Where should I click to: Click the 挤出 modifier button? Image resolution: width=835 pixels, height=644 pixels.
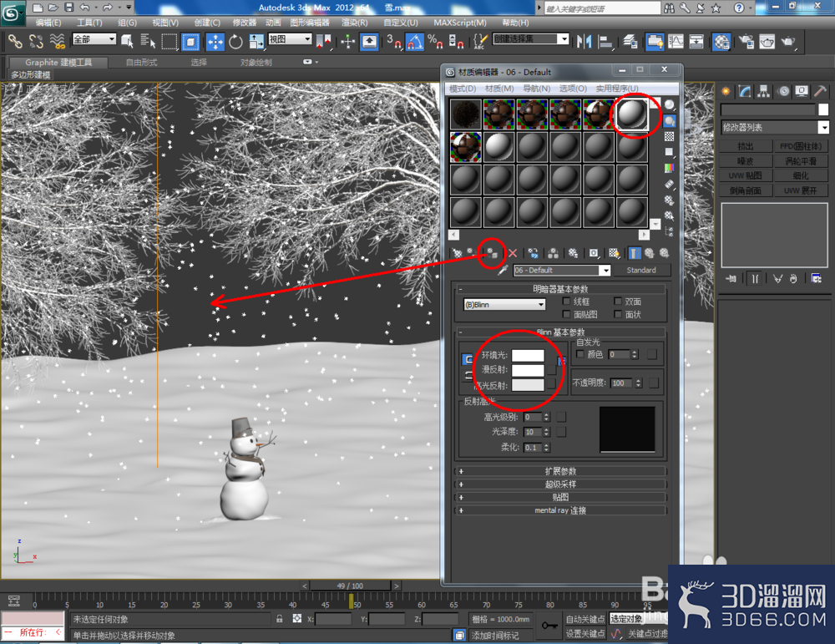[746, 146]
